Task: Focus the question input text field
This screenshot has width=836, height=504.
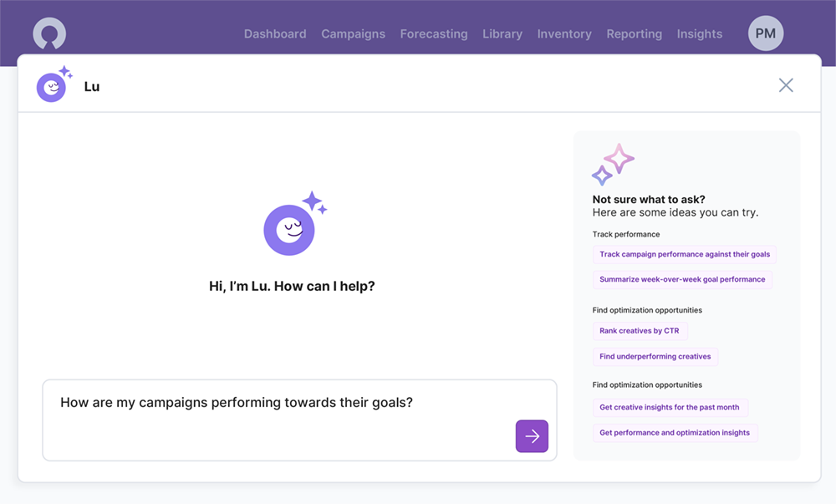Action: pyautogui.click(x=299, y=420)
